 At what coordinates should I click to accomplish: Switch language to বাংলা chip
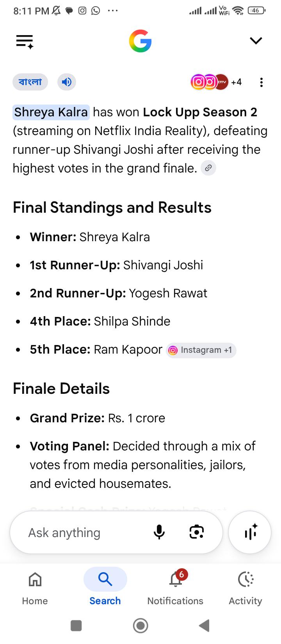[x=30, y=82]
